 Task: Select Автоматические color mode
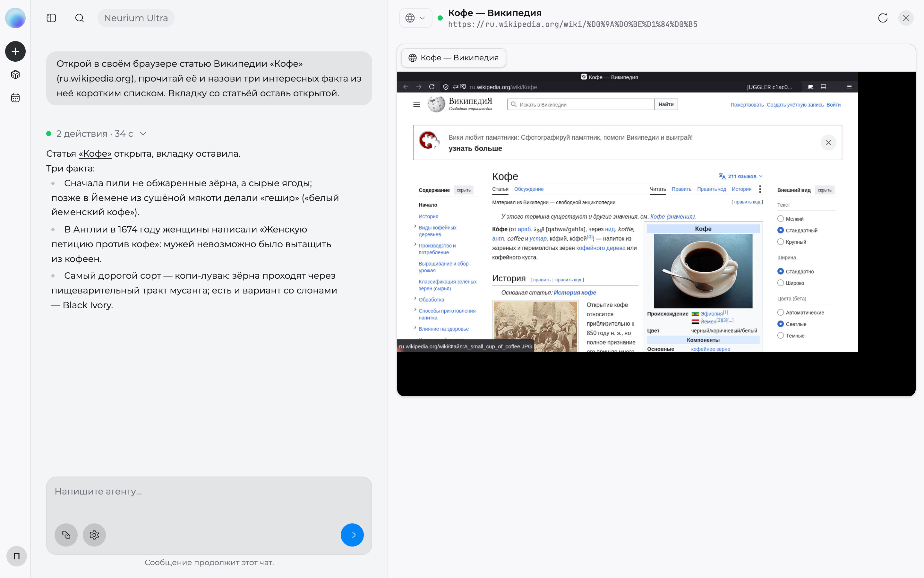pyautogui.click(x=781, y=312)
